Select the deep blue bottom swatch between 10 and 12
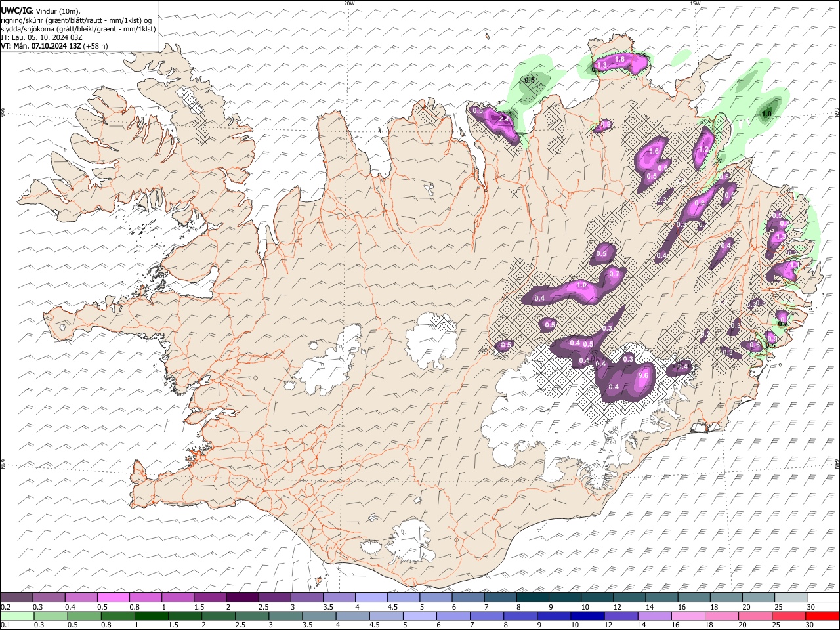840x630 pixels. click(x=587, y=616)
